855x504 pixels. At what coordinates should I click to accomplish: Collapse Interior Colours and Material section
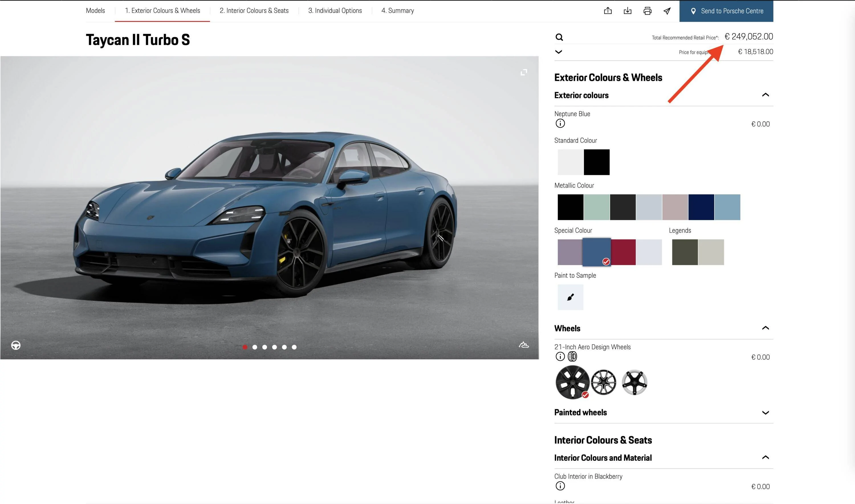[765, 457]
